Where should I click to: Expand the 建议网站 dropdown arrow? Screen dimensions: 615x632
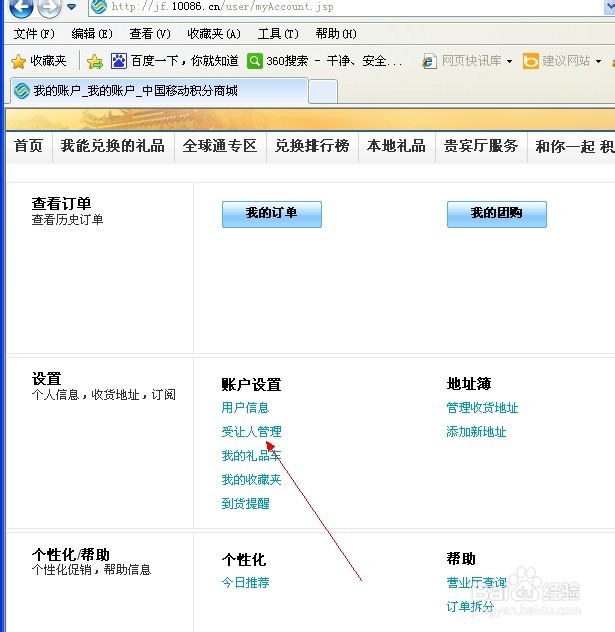598,62
